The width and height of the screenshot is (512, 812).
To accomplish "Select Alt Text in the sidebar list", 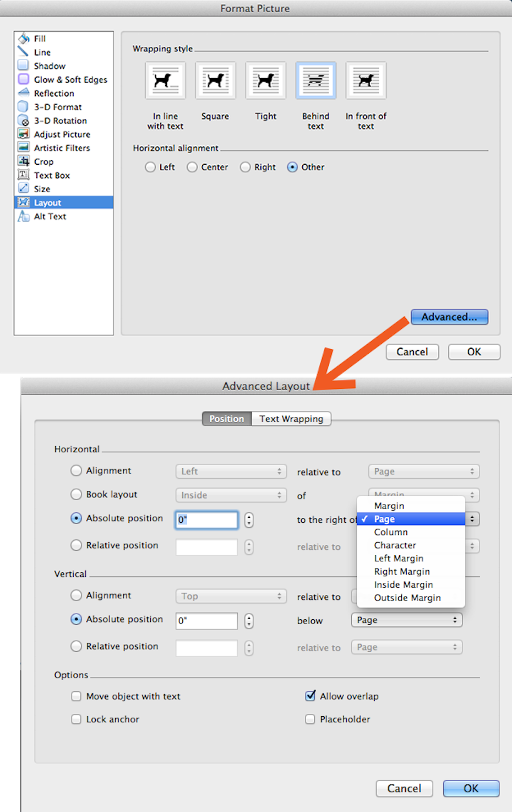I will 50,216.
